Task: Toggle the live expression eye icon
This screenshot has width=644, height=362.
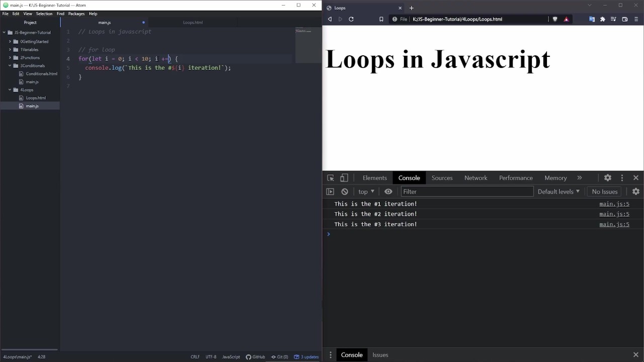Action: coord(388,192)
